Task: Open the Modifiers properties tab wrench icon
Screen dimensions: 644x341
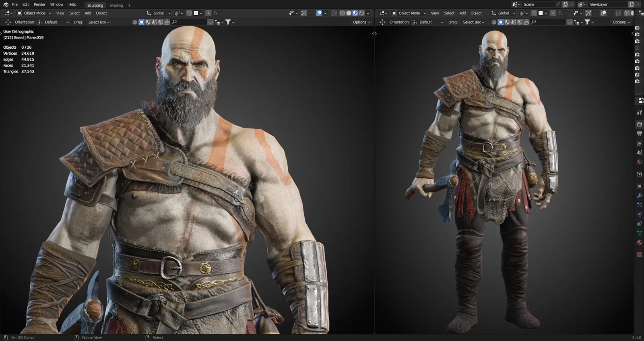Action: [x=639, y=196]
